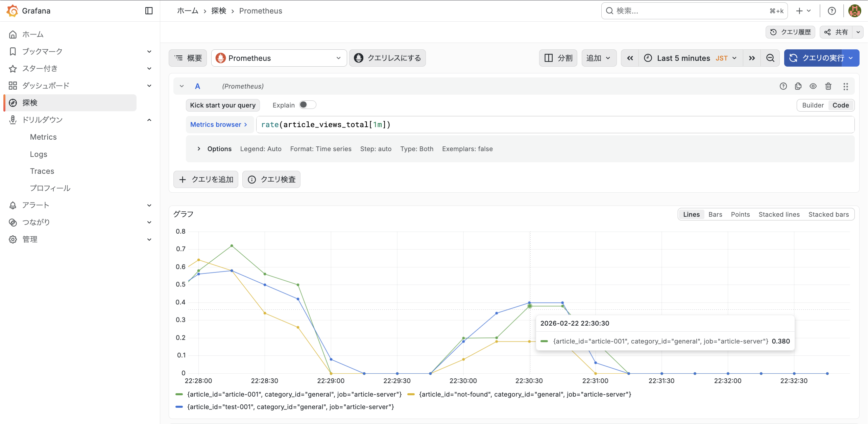Select the Stacked bars graph style
Screen dimensions: 868x424
828,214
